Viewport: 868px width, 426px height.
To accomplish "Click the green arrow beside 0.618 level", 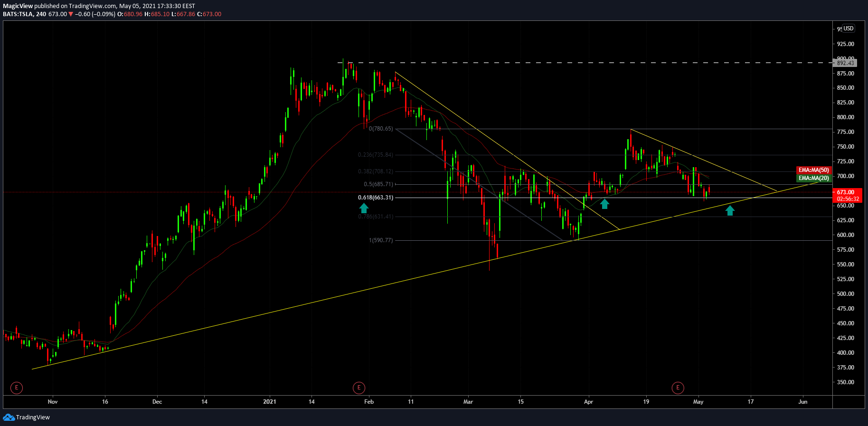I will pyautogui.click(x=364, y=208).
